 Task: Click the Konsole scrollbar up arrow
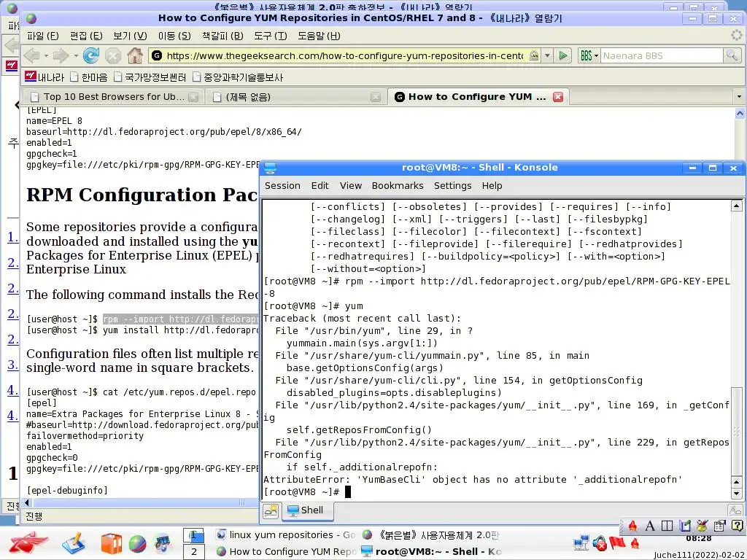click(737, 206)
